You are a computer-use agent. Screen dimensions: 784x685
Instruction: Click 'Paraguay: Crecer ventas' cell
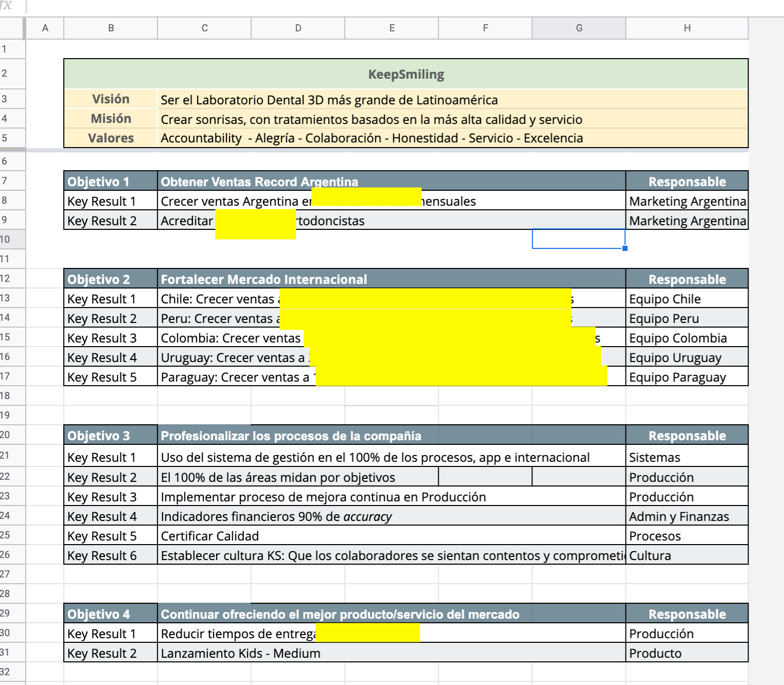(x=391, y=376)
